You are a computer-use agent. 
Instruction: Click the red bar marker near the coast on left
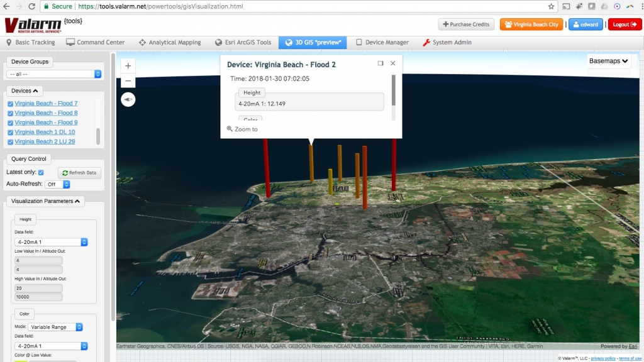click(267, 167)
